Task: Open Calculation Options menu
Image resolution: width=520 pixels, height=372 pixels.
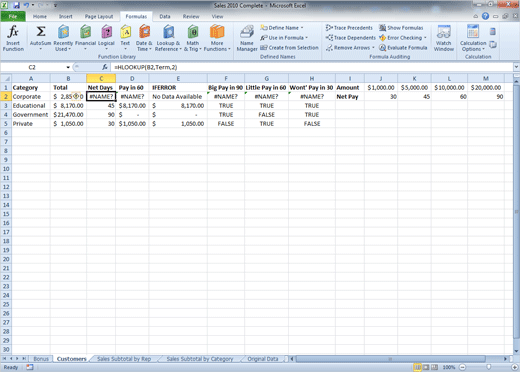Action: click(473, 38)
